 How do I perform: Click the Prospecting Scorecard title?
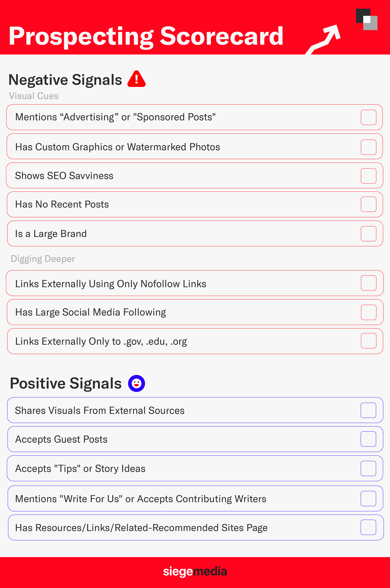(x=146, y=36)
